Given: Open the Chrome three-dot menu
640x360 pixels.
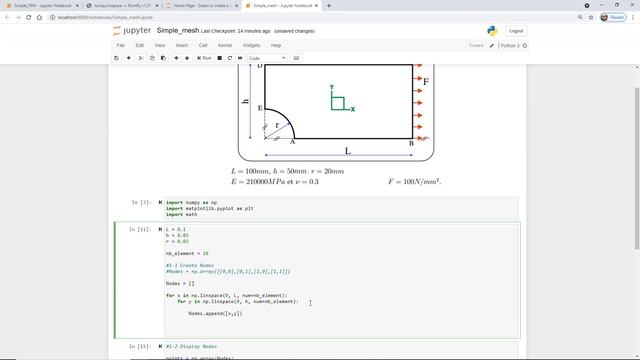Looking at the screenshot, I should coord(633,18).
